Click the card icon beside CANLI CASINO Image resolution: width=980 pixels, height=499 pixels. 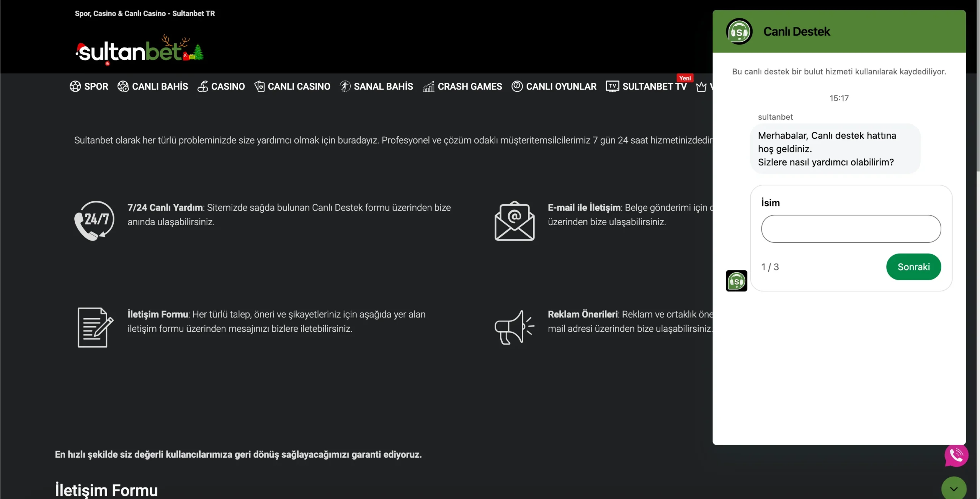(260, 87)
